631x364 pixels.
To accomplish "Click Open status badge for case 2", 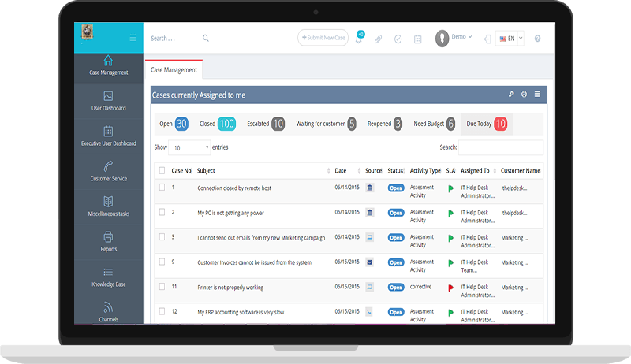I will [396, 213].
